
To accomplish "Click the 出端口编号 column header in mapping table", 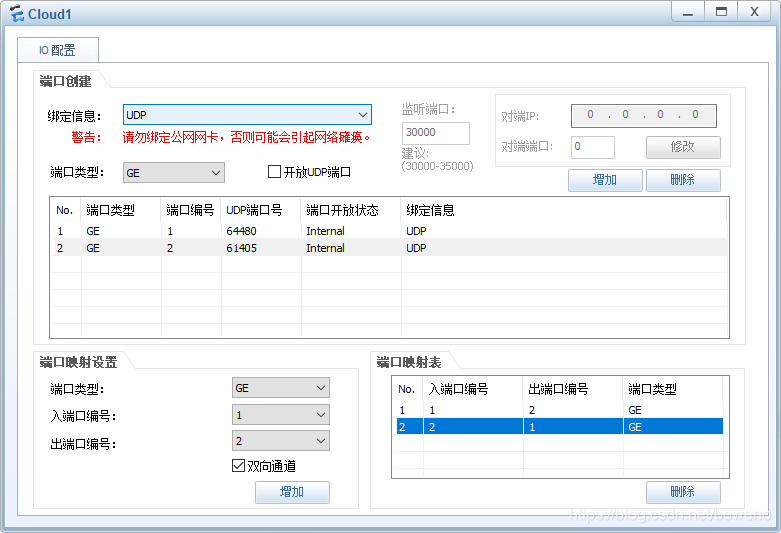I will tap(573, 389).
